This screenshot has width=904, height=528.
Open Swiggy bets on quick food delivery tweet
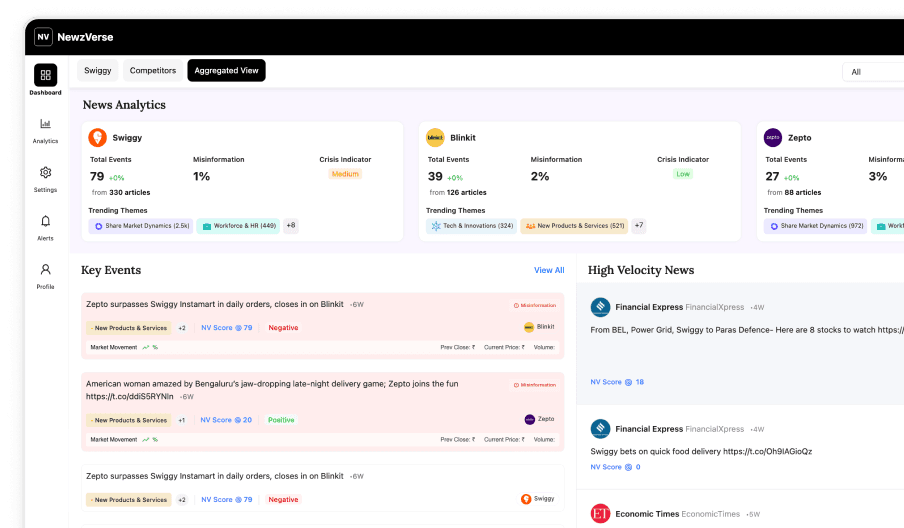coord(701,451)
